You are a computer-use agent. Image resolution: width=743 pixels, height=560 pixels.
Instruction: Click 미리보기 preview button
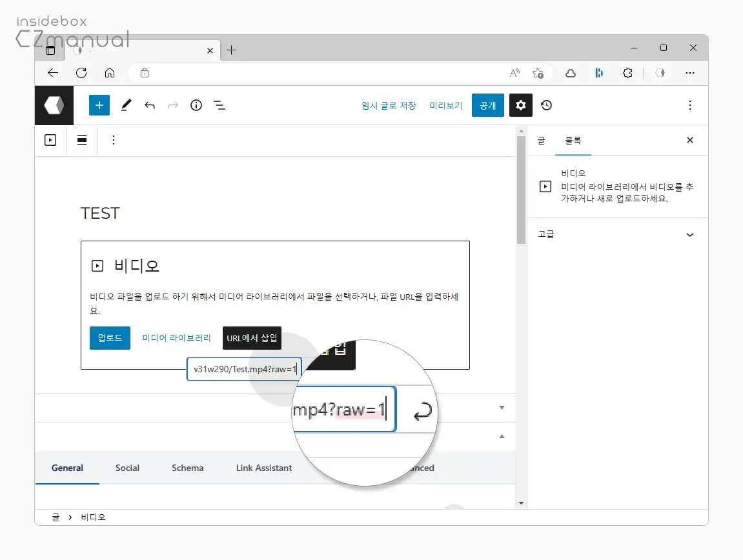445,105
